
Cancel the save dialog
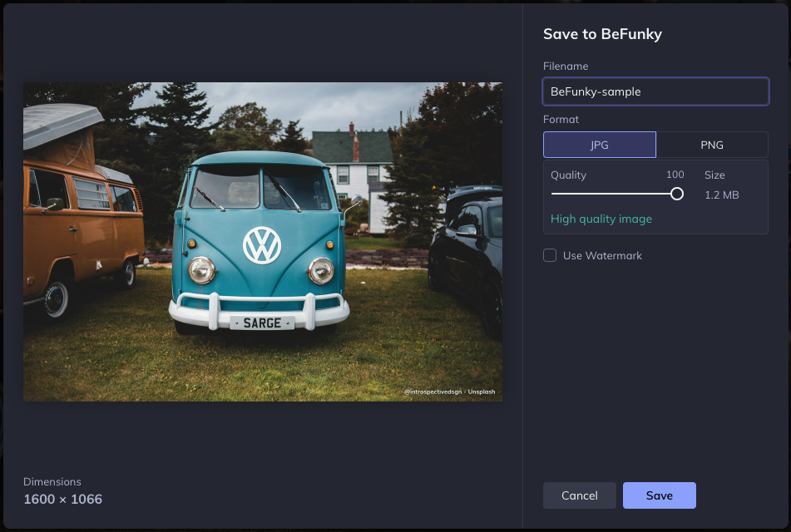(x=579, y=495)
